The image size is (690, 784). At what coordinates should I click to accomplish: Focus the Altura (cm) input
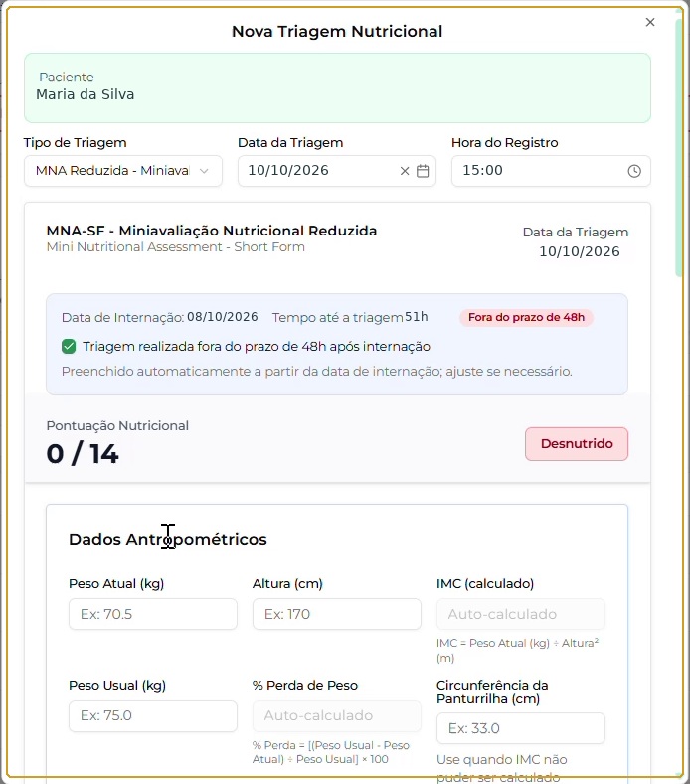coord(337,614)
